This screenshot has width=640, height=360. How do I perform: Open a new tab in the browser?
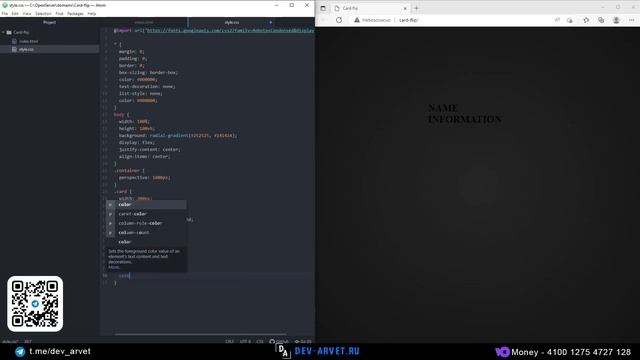pos(416,8)
